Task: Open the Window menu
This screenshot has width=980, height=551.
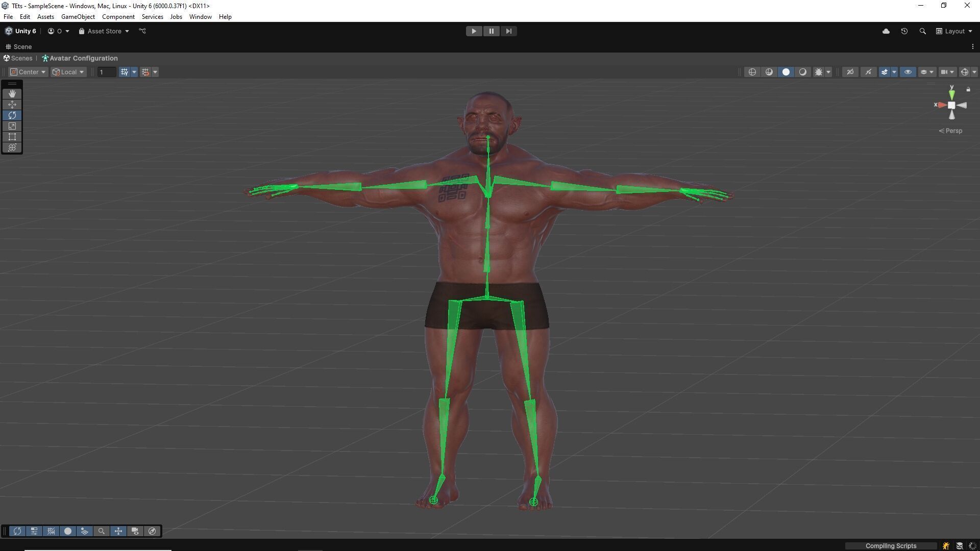Action: point(200,17)
